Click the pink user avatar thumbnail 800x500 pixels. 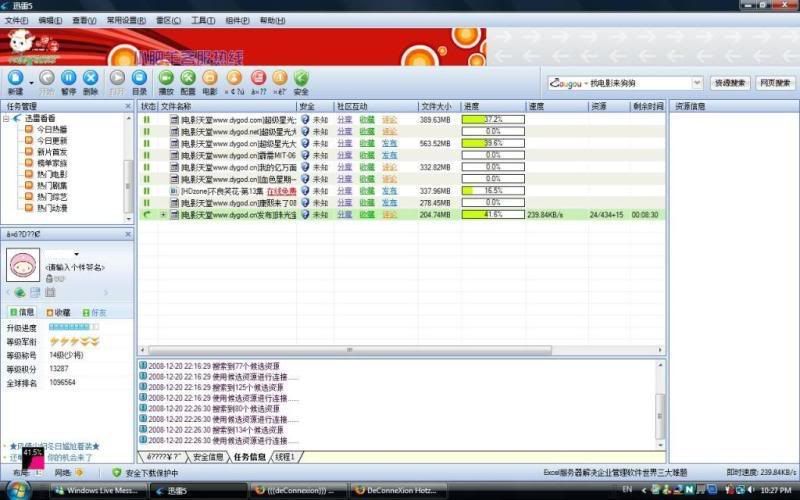tap(23, 265)
